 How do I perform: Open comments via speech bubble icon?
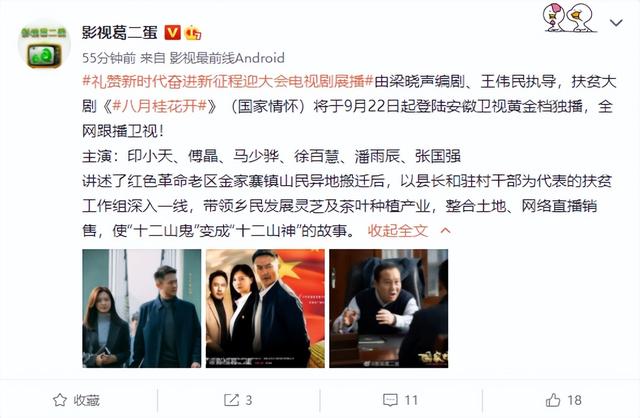pyautogui.click(x=390, y=400)
